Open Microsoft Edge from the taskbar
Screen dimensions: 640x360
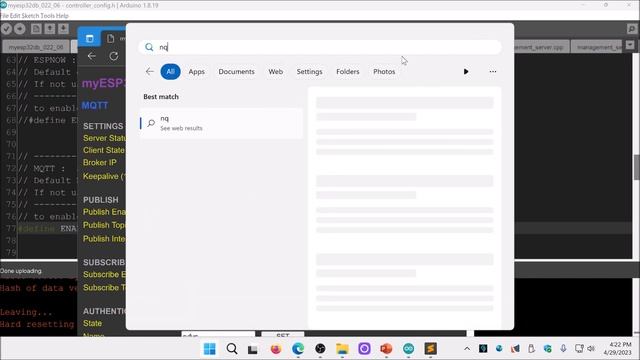point(298,349)
